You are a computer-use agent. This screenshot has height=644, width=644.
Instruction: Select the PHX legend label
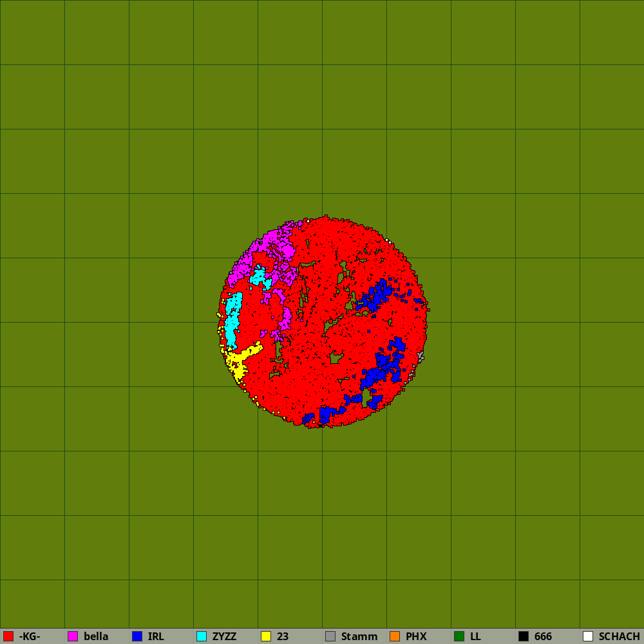[417, 636]
